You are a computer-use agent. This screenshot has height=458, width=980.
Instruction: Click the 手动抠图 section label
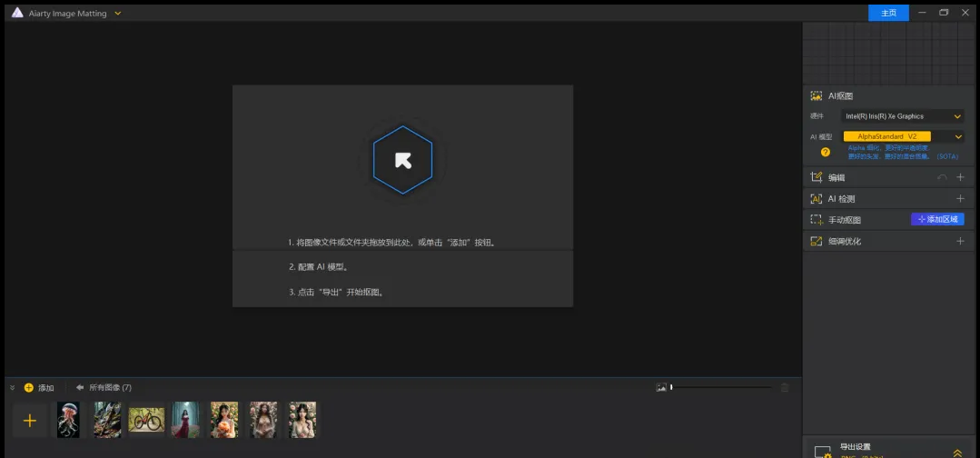click(845, 220)
